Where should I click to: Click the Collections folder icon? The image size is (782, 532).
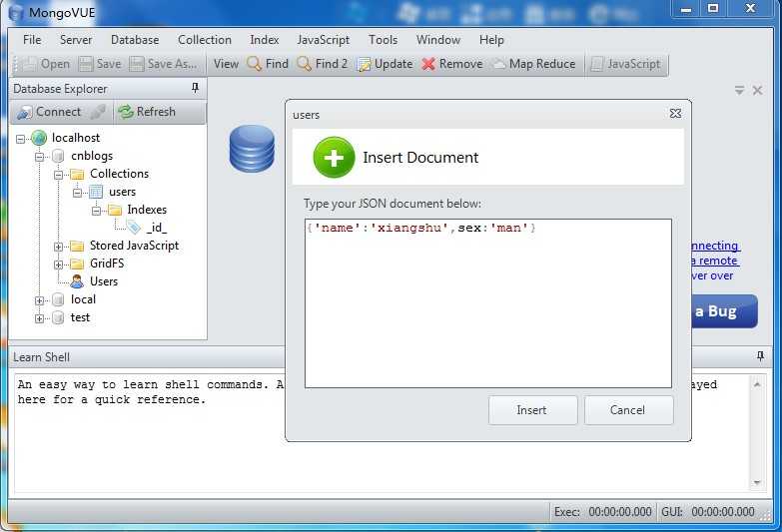[77, 174]
